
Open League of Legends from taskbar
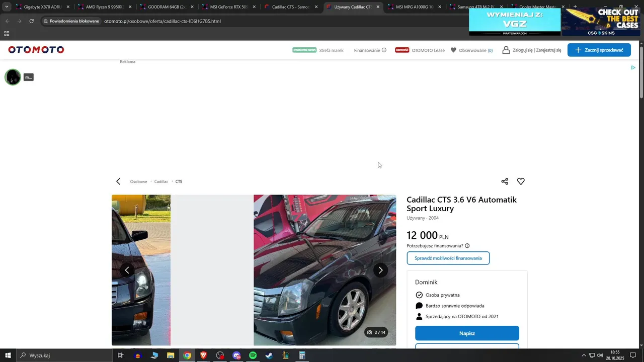point(286,355)
